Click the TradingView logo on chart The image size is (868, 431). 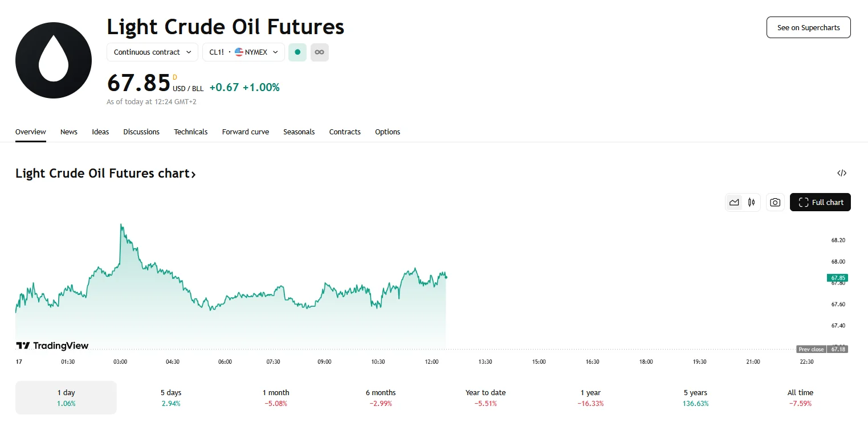pos(52,346)
